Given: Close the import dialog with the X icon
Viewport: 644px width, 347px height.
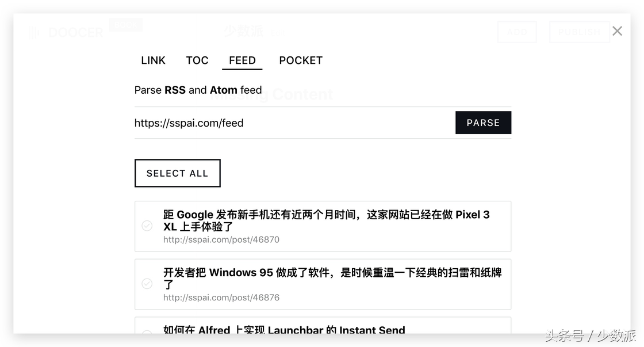Looking at the screenshot, I should [x=617, y=31].
